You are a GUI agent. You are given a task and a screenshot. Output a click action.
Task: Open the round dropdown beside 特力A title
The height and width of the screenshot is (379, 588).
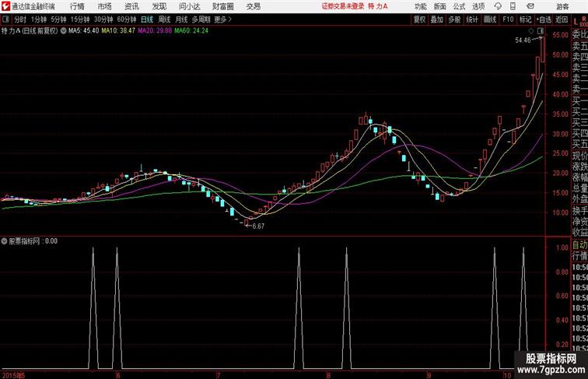63,31
